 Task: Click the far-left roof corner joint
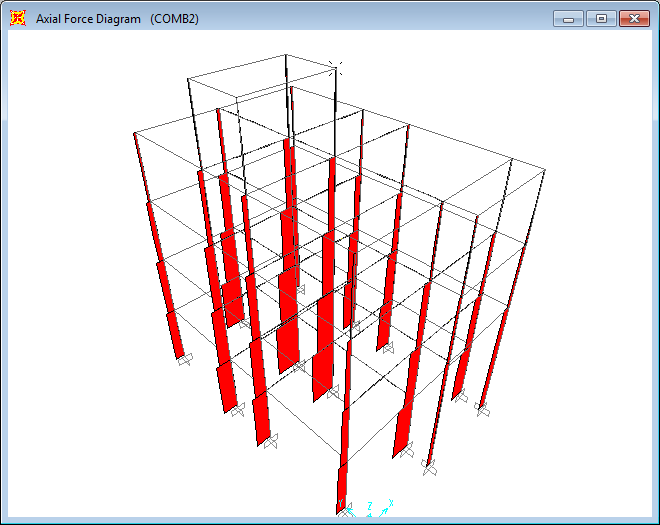[134, 133]
